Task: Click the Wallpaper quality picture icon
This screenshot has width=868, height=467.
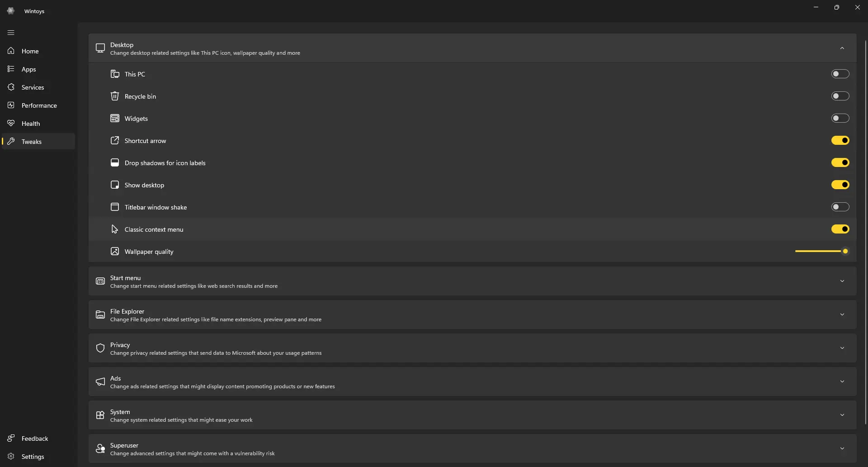Action: click(115, 251)
